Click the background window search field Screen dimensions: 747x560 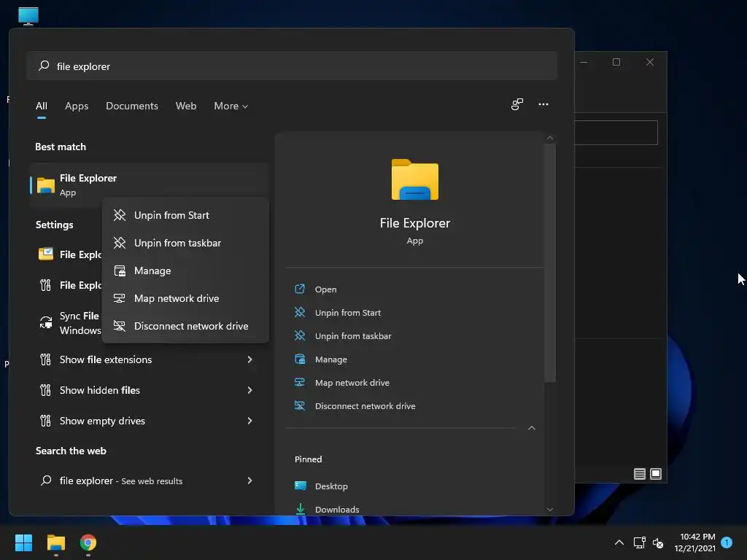[x=616, y=133]
